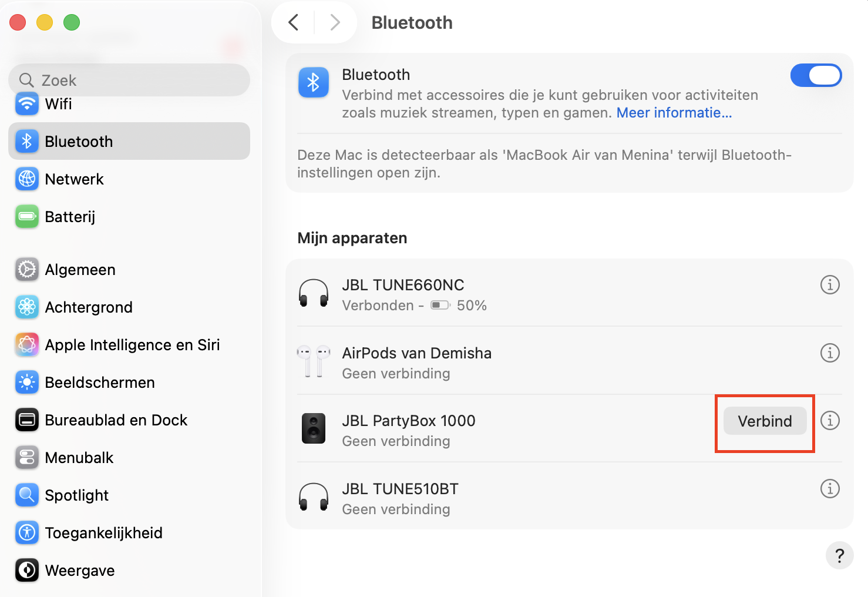Click the Apple Intelligence en Siri icon
This screenshot has height=597, width=868.
click(26, 344)
